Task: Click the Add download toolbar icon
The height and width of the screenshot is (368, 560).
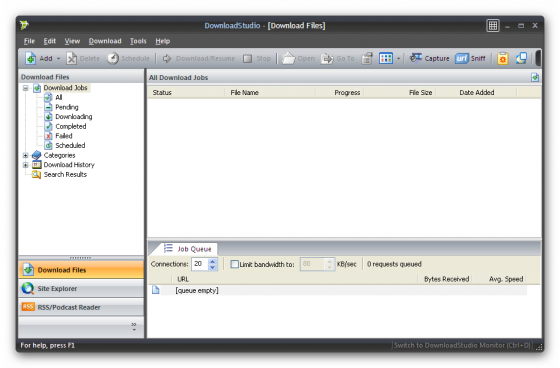Action: pyautogui.click(x=31, y=58)
